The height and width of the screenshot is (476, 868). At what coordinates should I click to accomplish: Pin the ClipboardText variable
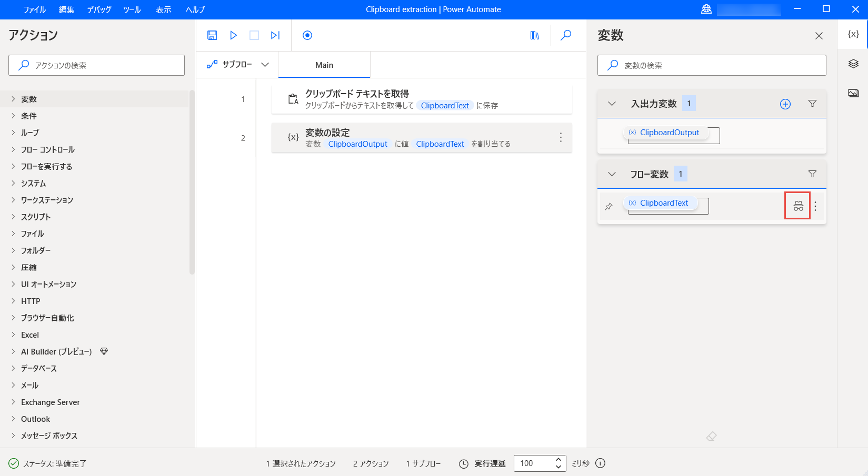point(608,207)
